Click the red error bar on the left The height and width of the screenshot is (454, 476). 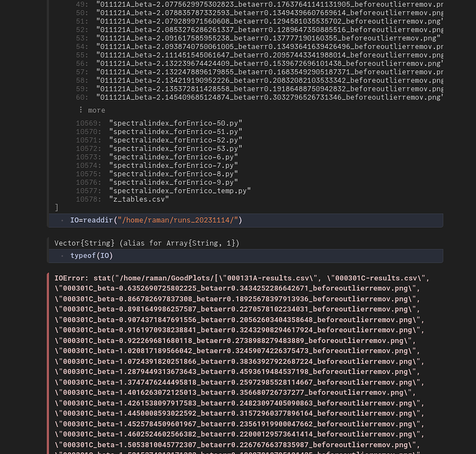(48, 363)
